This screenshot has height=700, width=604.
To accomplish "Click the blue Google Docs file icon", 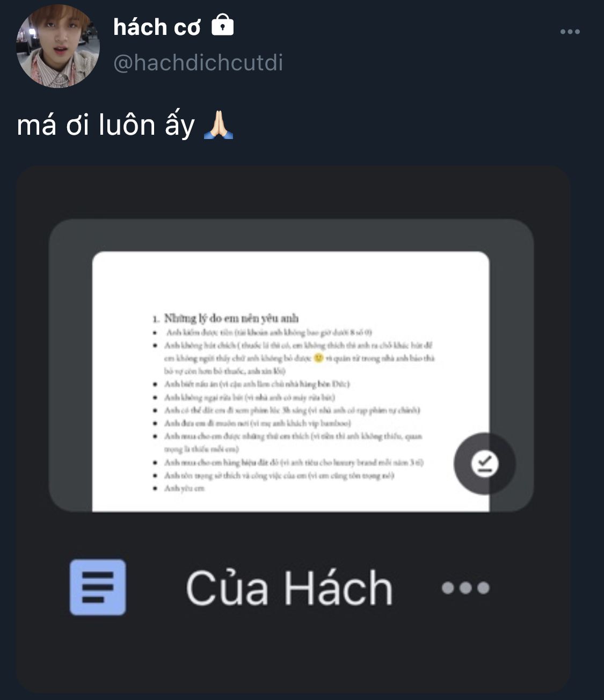I will (x=98, y=587).
